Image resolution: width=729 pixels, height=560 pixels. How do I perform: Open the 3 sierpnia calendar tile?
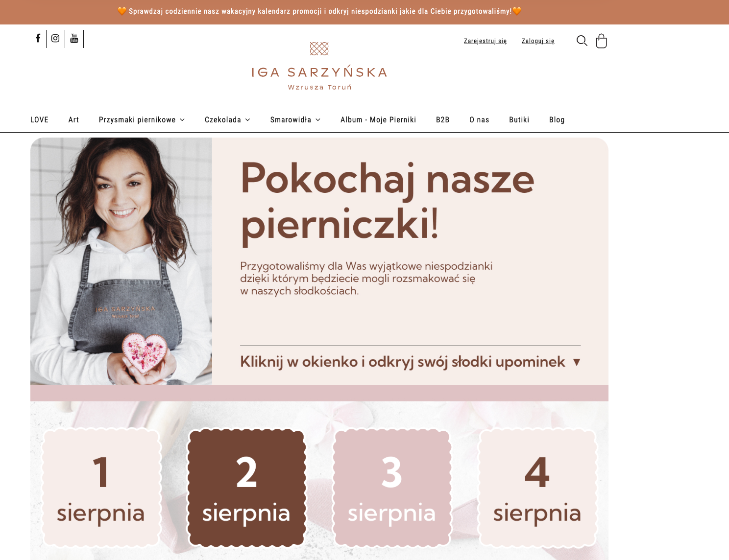tap(392, 488)
